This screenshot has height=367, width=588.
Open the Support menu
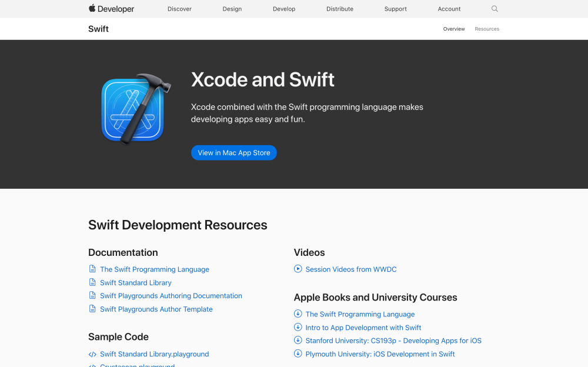[396, 9]
